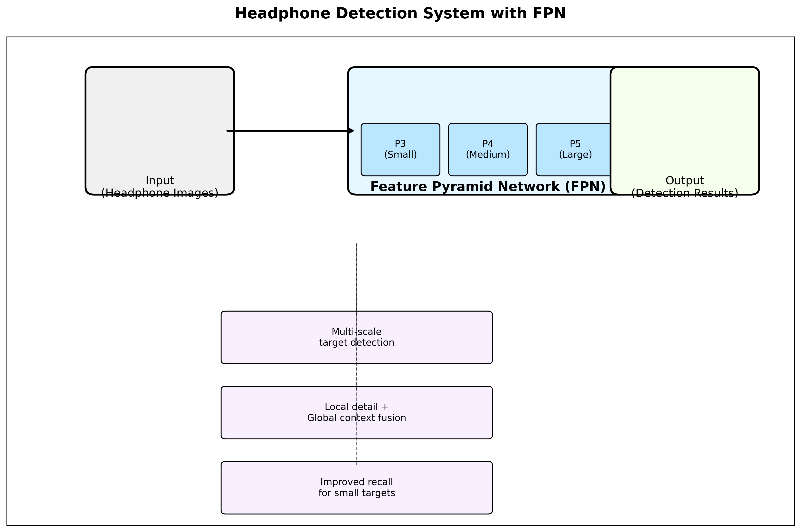
Task: Select the P4 (Medium) feature block
Action: tap(488, 149)
